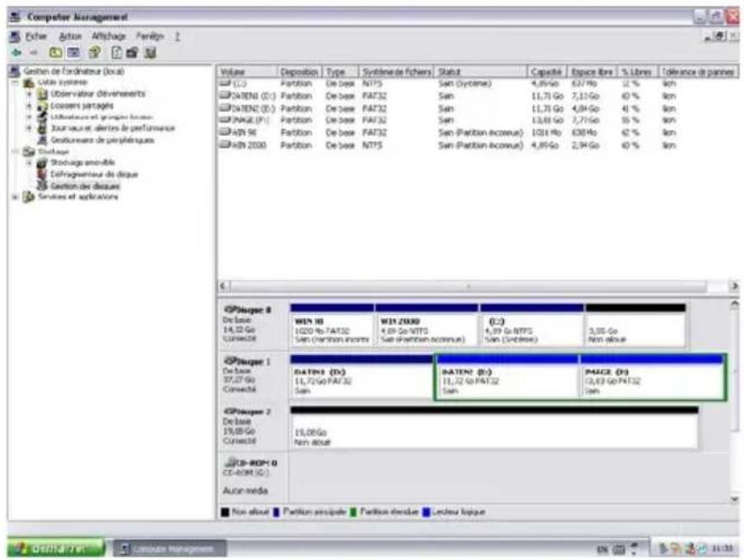Click the disk view vertical scrollbar down arrow
Screen dimensions: 744x560
(735, 499)
